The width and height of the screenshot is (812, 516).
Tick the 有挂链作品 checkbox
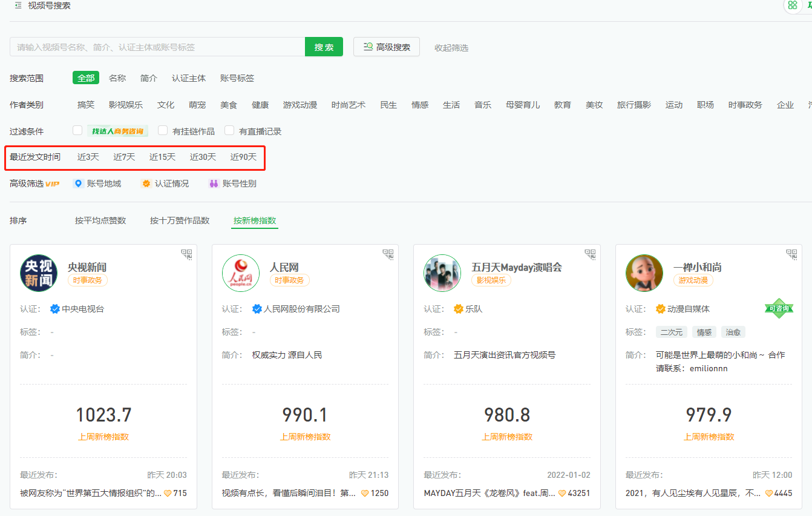click(163, 130)
